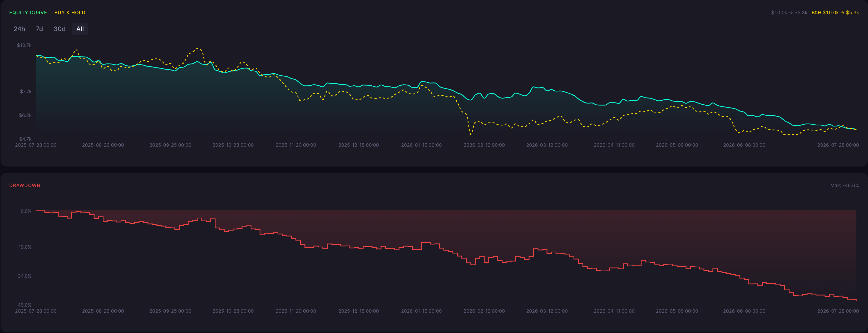Viewport: 868px width, 333px height.
Task: Click equity chart date 2026-04-11 00:00
Action: click(614, 145)
